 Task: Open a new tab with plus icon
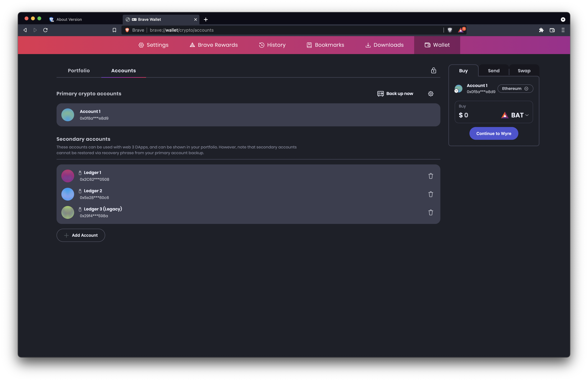pyautogui.click(x=206, y=20)
